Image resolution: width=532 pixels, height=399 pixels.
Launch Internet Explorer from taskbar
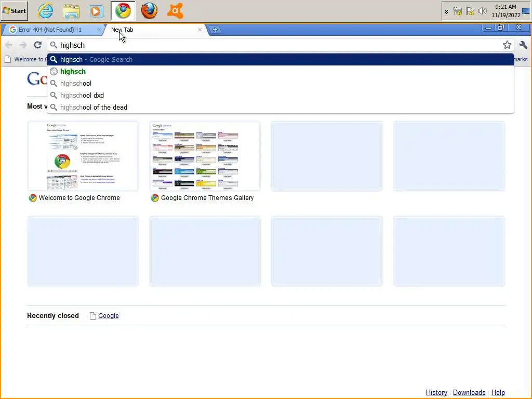(46, 11)
